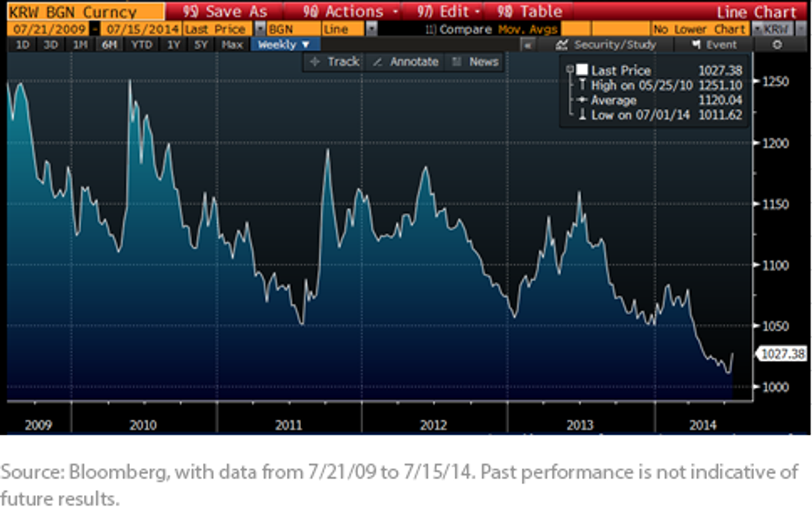
Task: Toggle the Last Price legend checkbox
Action: [x=581, y=70]
